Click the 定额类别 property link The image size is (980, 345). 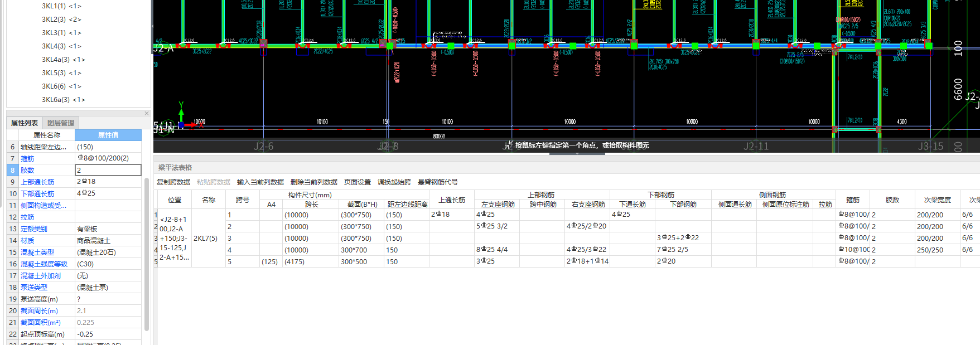(34, 229)
